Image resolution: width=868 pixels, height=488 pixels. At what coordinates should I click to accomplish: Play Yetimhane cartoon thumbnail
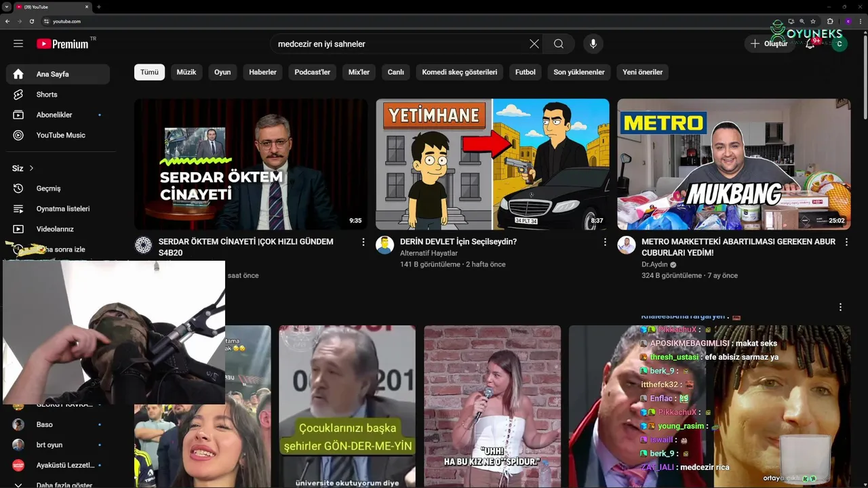coord(492,164)
